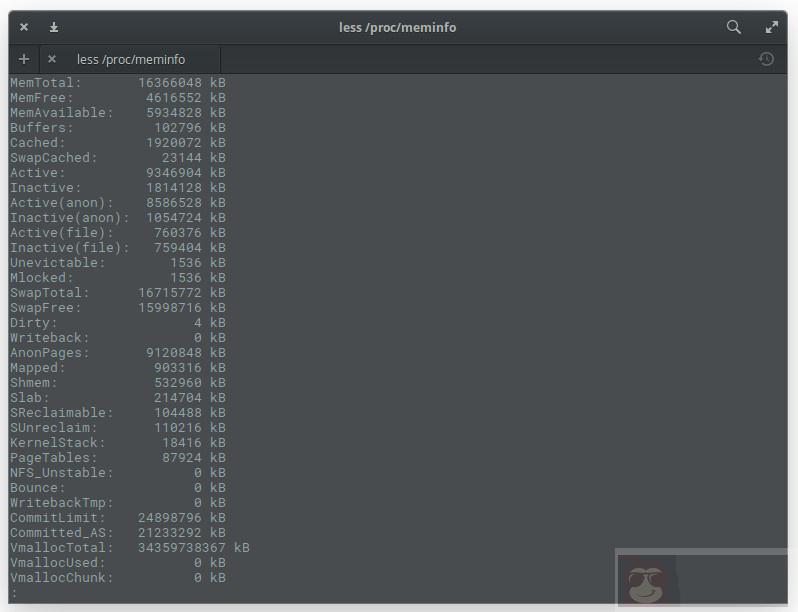Click the NFS_Unstable 0 kB line
This screenshot has width=798, height=612.
(x=118, y=473)
